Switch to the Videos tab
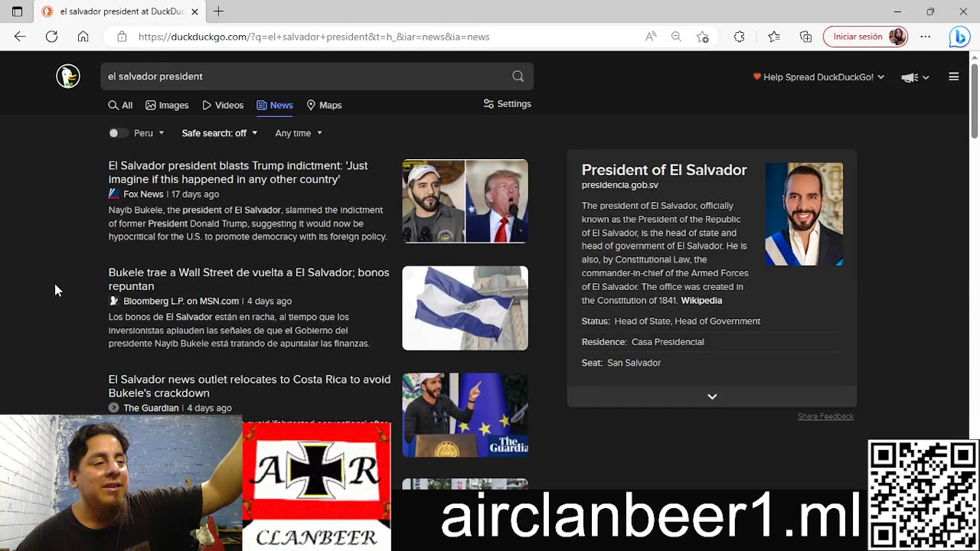This screenshot has height=551, width=980. 223,106
